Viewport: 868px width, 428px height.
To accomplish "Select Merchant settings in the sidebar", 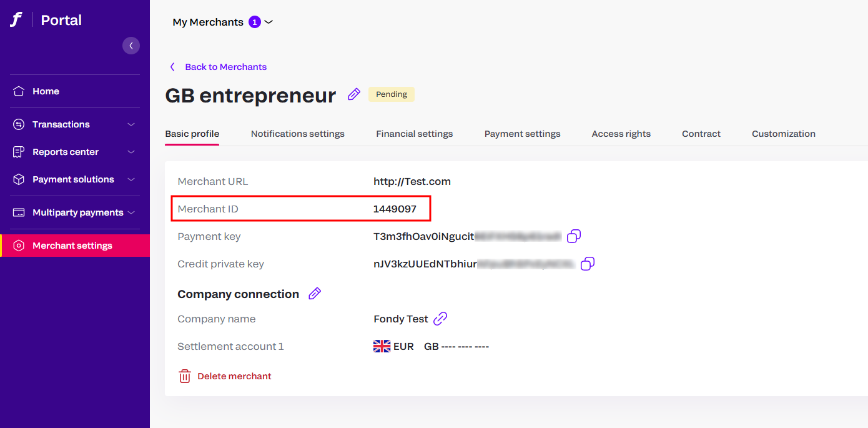I will click(x=75, y=246).
